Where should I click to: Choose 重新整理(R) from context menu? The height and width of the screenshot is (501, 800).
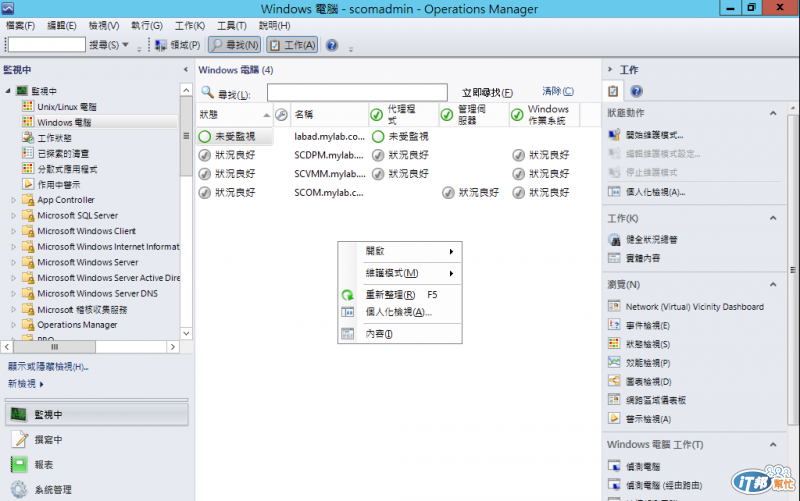(399, 295)
